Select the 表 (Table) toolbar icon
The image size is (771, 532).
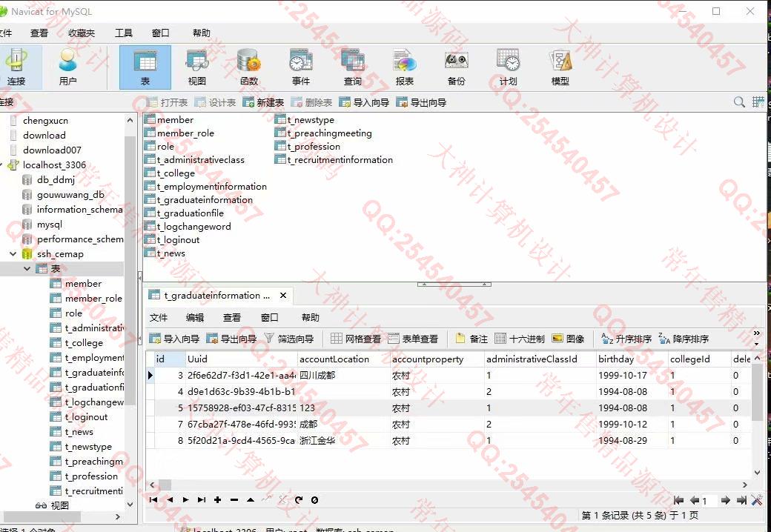pyautogui.click(x=145, y=67)
